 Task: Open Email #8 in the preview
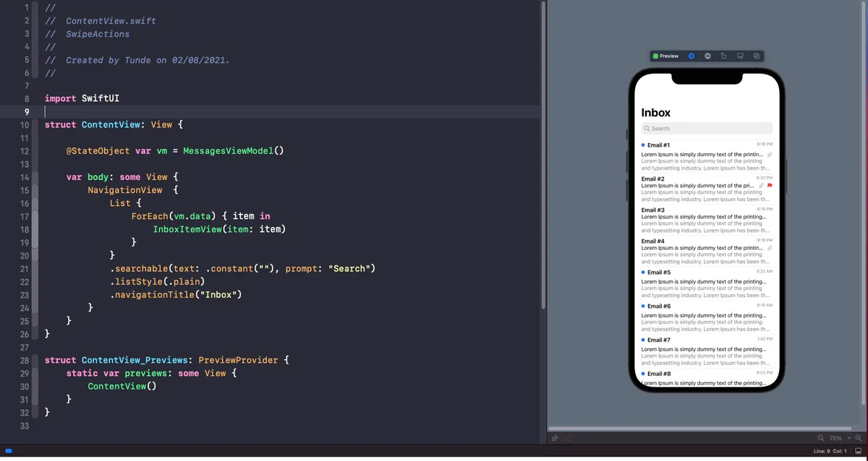[x=707, y=378]
